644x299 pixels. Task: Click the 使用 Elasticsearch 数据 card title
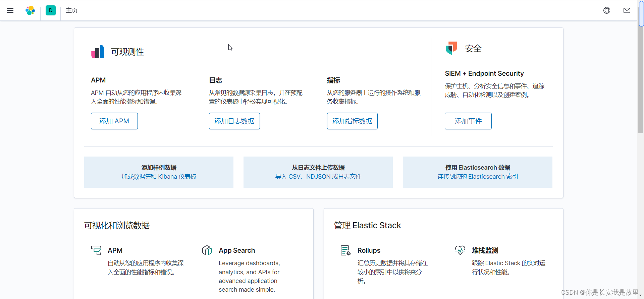pyautogui.click(x=478, y=168)
